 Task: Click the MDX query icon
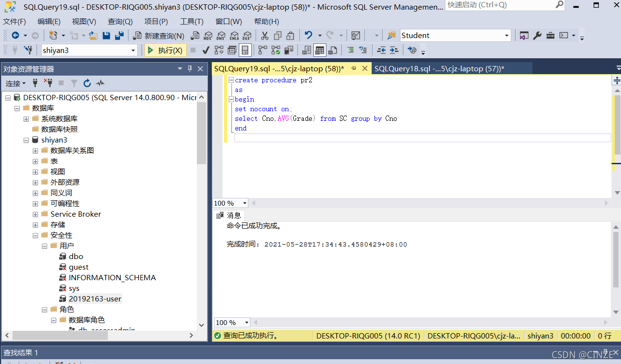[x=208, y=36]
